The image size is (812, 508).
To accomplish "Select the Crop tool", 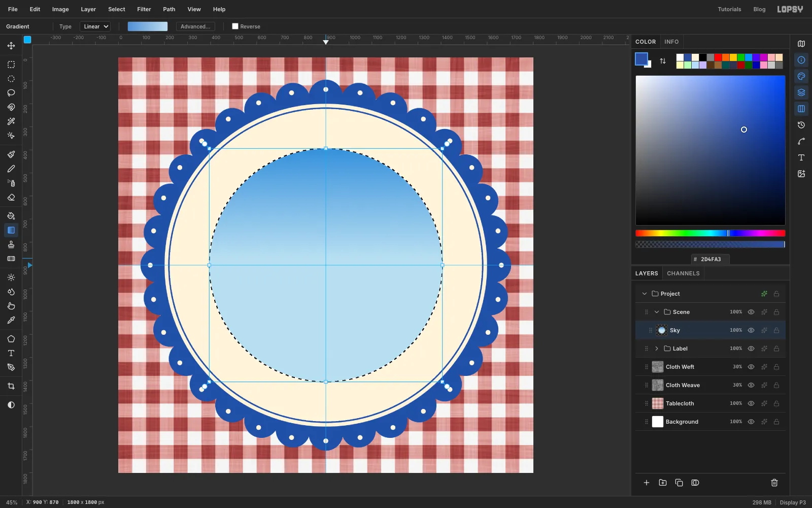I will 11,386.
